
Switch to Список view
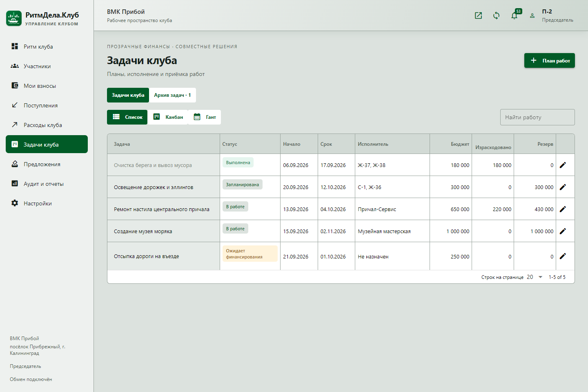coord(127,117)
